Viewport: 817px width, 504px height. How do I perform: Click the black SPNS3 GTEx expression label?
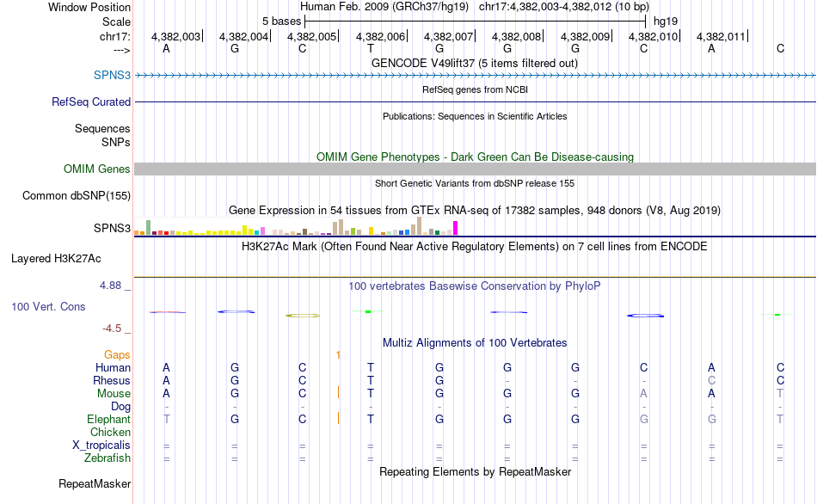pos(112,228)
